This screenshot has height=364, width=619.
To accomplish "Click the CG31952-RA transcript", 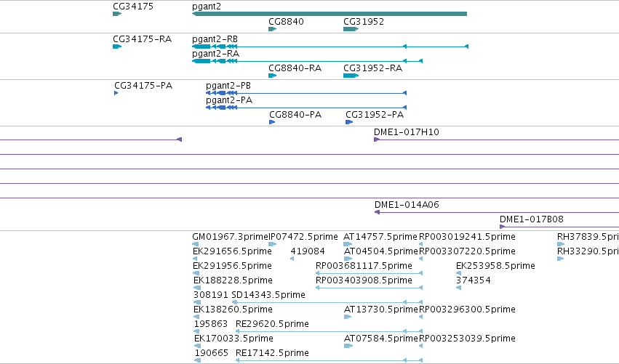I will click(x=351, y=76).
